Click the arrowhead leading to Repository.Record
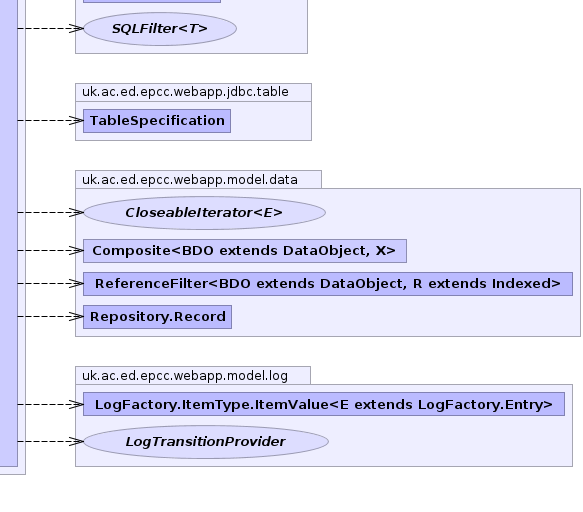583x512 pixels. tap(76, 316)
